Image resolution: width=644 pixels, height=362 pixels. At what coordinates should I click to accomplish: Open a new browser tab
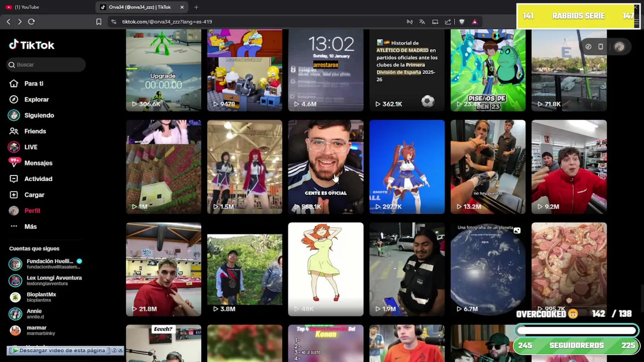196,7
